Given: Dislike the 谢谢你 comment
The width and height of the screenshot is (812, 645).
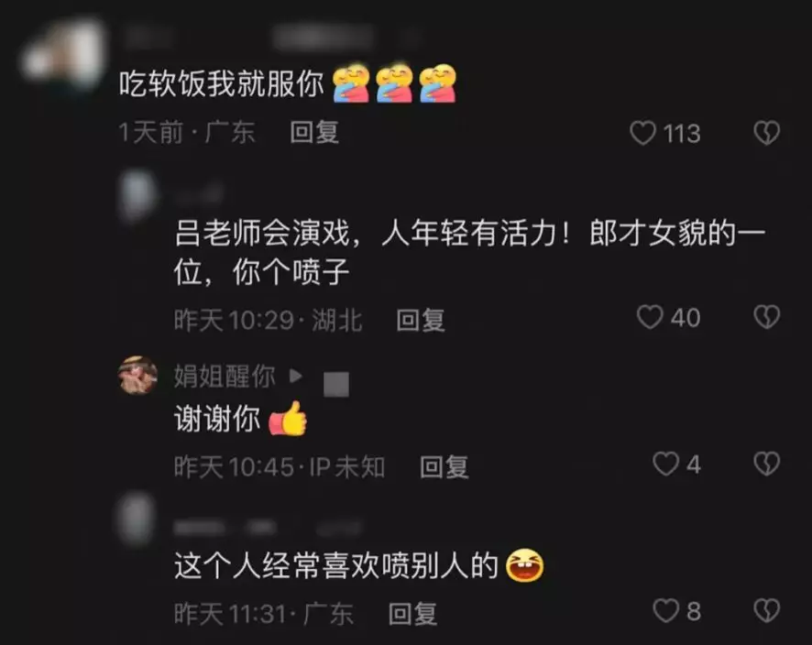Looking at the screenshot, I should coord(766,464).
